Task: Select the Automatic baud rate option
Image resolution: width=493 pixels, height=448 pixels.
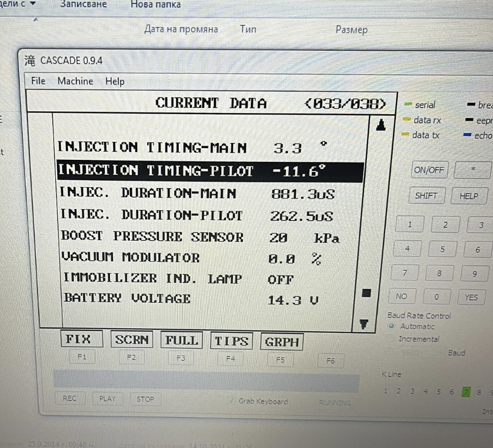Action: click(x=392, y=327)
